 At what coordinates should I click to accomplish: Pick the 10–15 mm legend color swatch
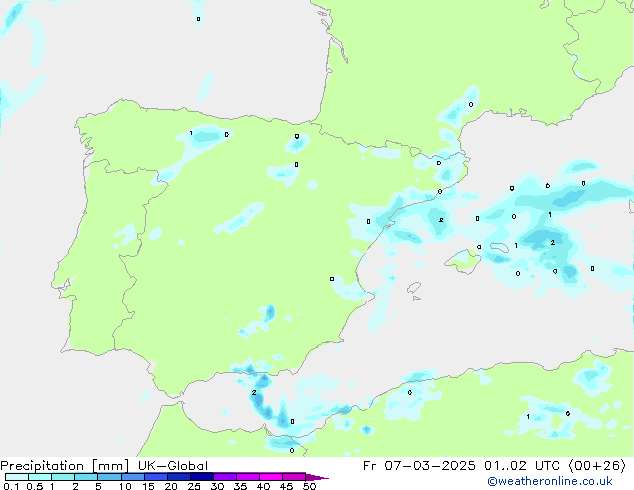coord(132,477)
